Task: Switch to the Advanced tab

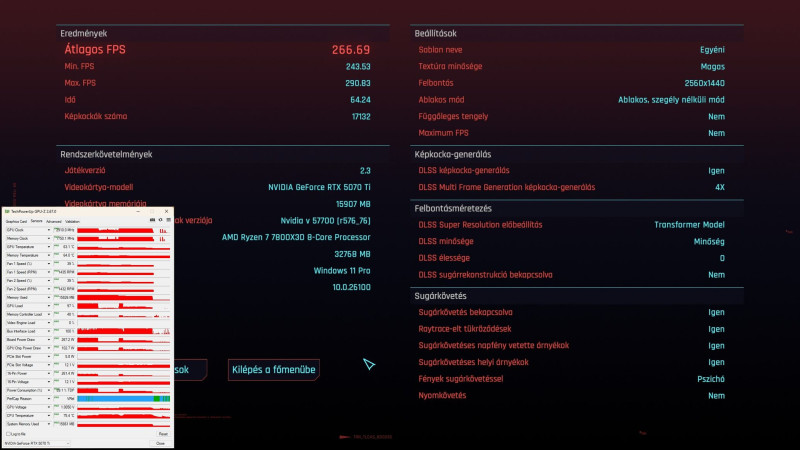Action: pyautogui.click(x=54, y=221)
